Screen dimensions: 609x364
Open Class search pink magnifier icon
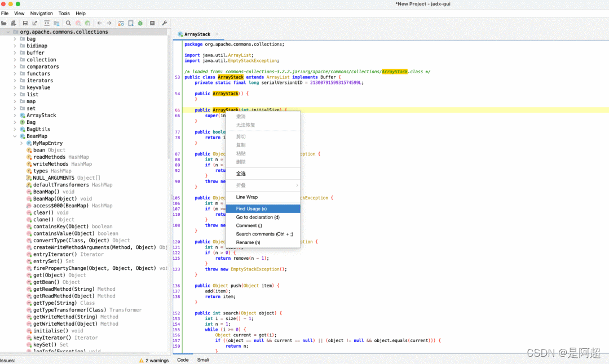(x=78, y=23)
